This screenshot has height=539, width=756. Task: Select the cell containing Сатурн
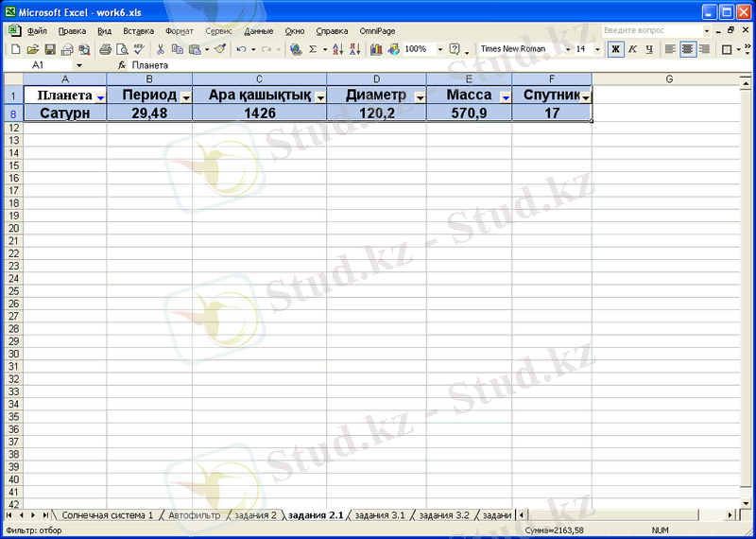tap(65, 113)
